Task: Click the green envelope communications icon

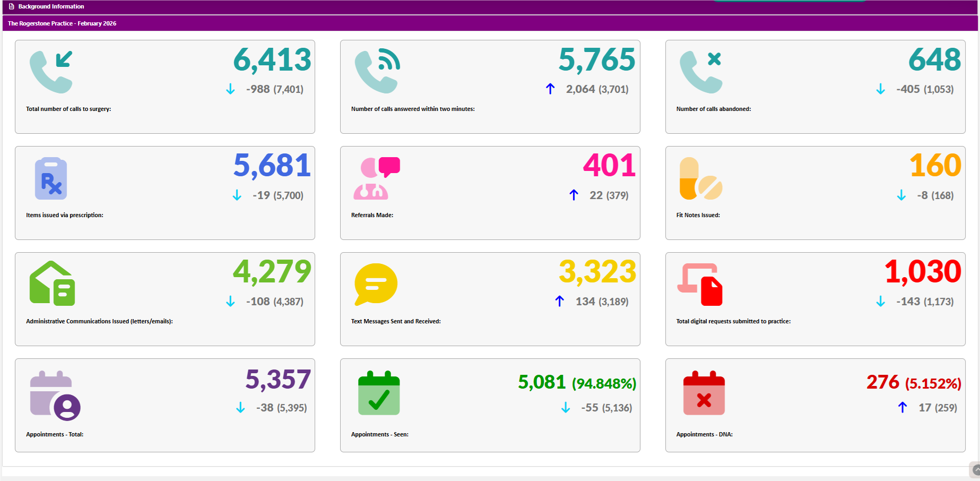Action: tap(52, 284)
